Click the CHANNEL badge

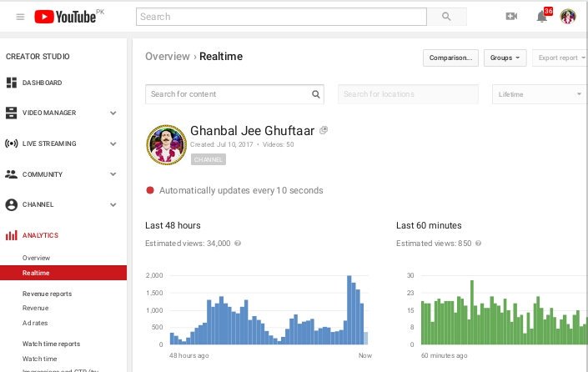click(x=209, y=159)
